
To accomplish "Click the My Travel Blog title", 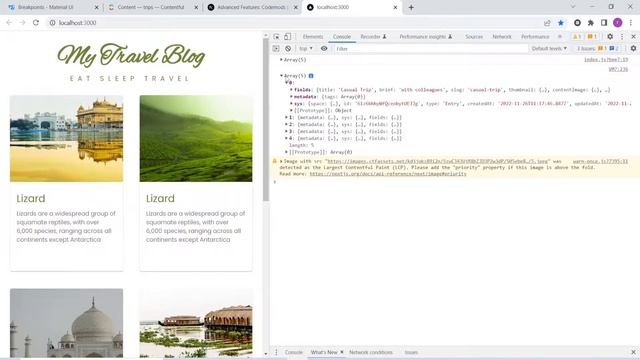I will click(x=131, y=56).
